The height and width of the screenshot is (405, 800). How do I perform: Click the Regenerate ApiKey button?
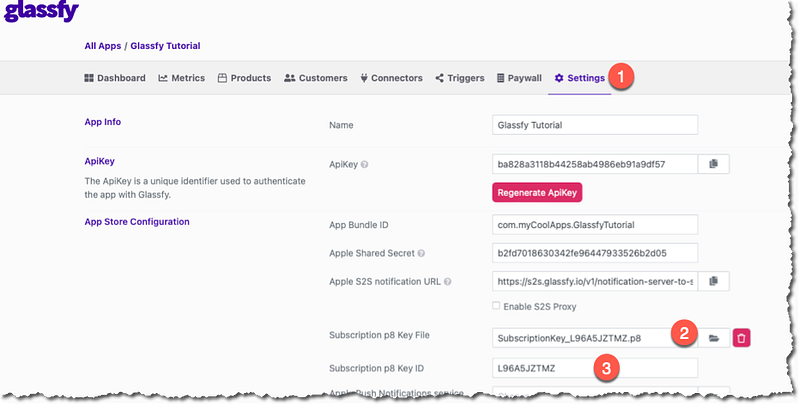coord(537,193)
